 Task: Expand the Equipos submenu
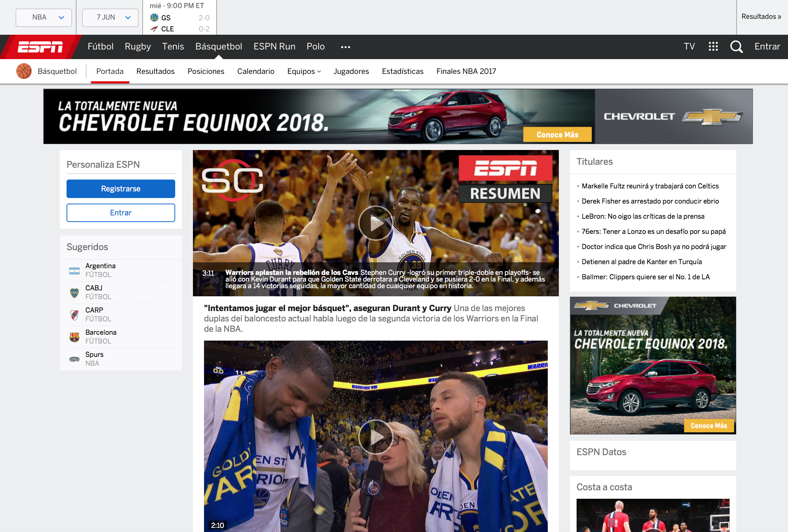point(304,71)
